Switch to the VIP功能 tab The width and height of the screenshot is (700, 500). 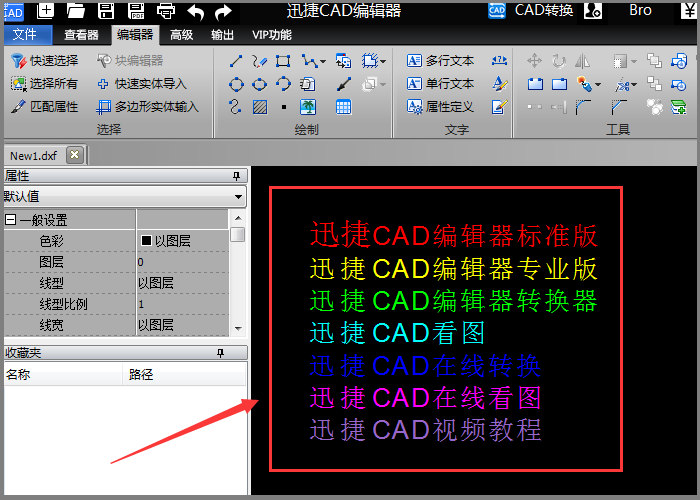271,35
